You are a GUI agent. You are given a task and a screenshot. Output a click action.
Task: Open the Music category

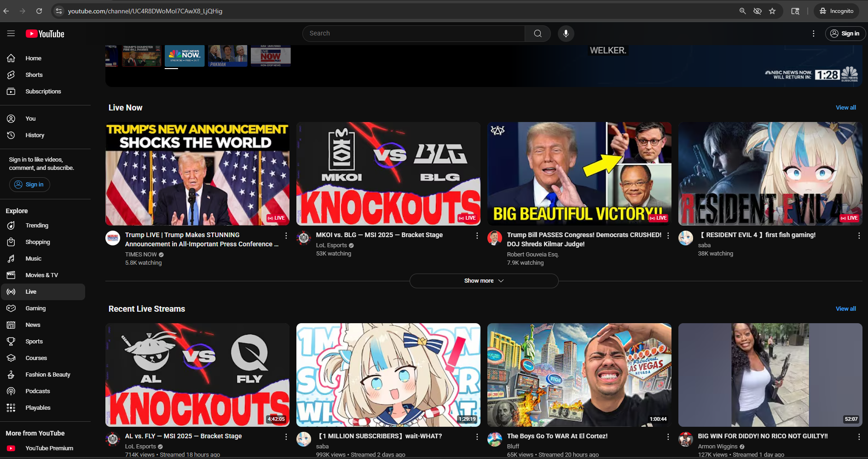pyautogui.click(x=43, y=259)
